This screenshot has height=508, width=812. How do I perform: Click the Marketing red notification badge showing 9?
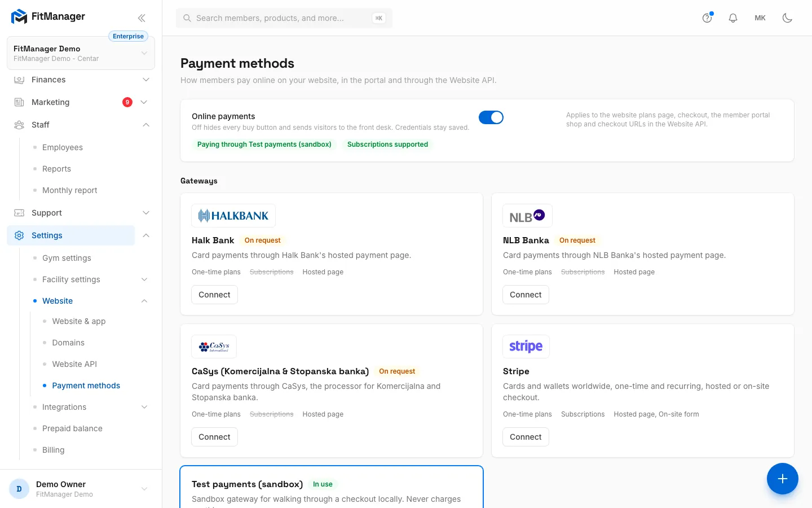coord(127,102)
